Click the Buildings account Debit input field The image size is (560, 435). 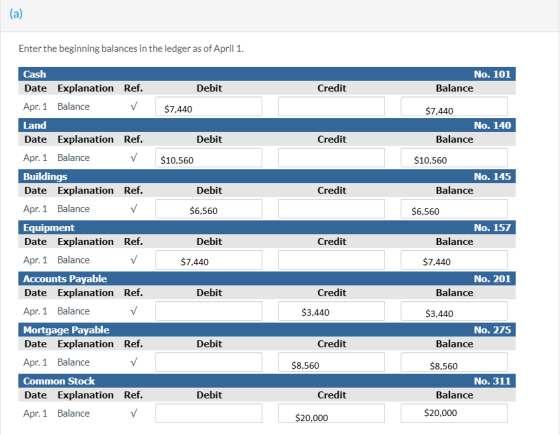point(209,209)
